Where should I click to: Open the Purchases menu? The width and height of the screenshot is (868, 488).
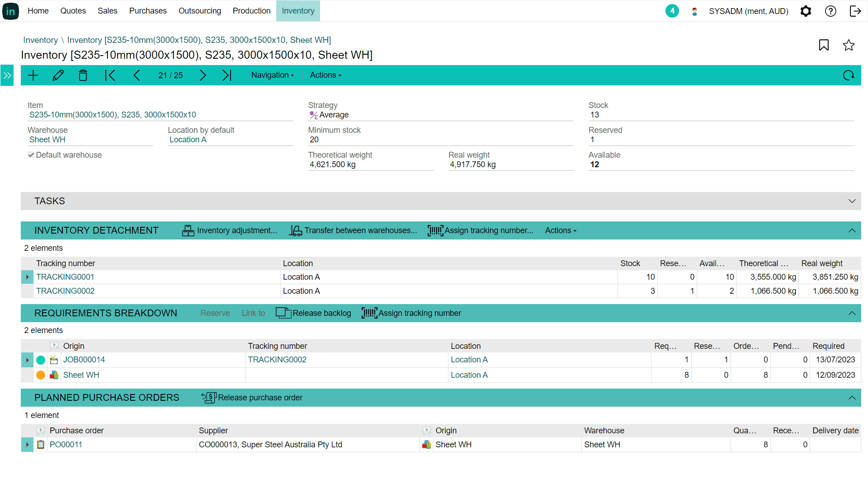[x=148, y=11]
